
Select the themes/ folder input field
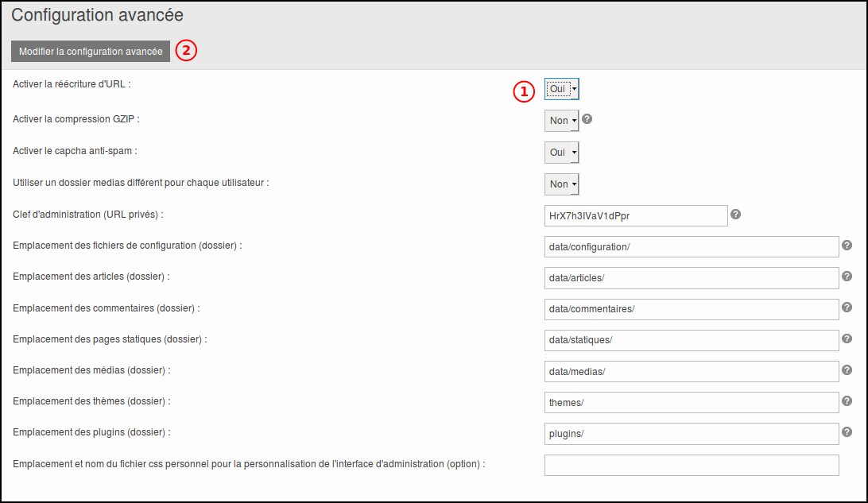[x=692, y=403]
